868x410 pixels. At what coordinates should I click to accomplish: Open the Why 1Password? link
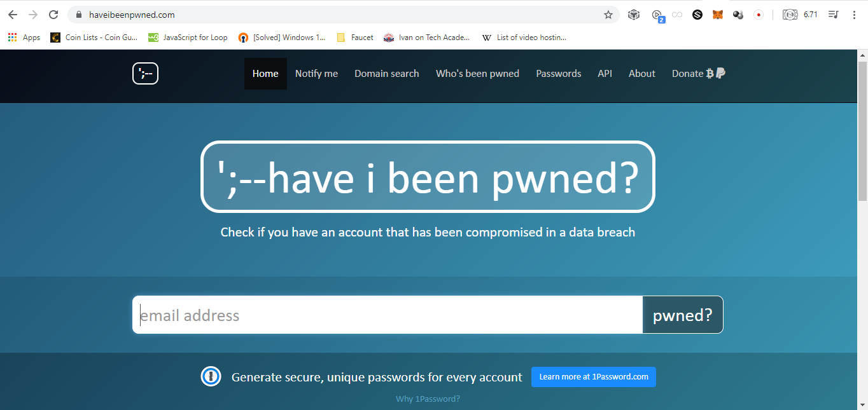click(x=428, y=399)
